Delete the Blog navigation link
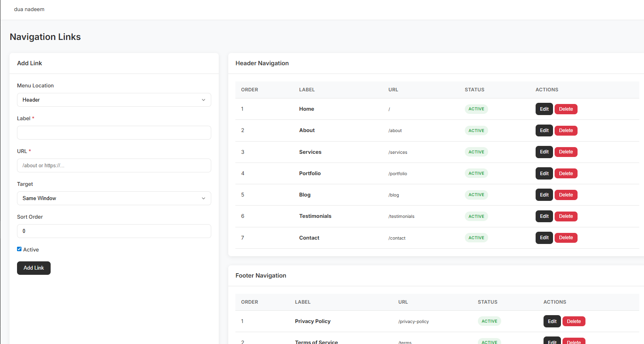This screenshot has width=644, height=344. 566,195
